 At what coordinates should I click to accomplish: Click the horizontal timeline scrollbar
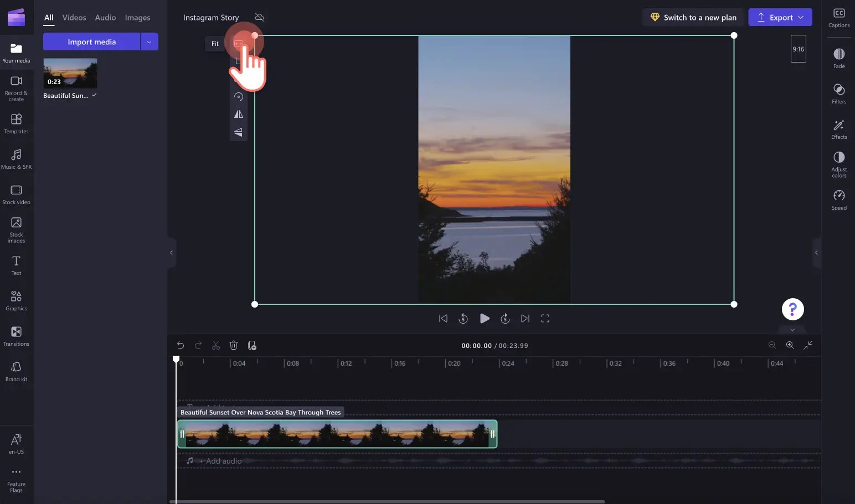pyautogui.click(x=387, y=502)
